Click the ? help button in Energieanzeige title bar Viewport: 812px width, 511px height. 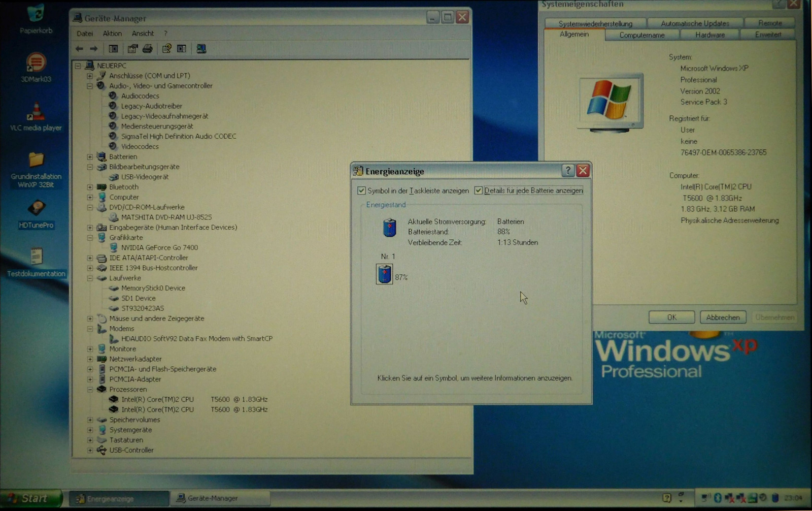568,171
